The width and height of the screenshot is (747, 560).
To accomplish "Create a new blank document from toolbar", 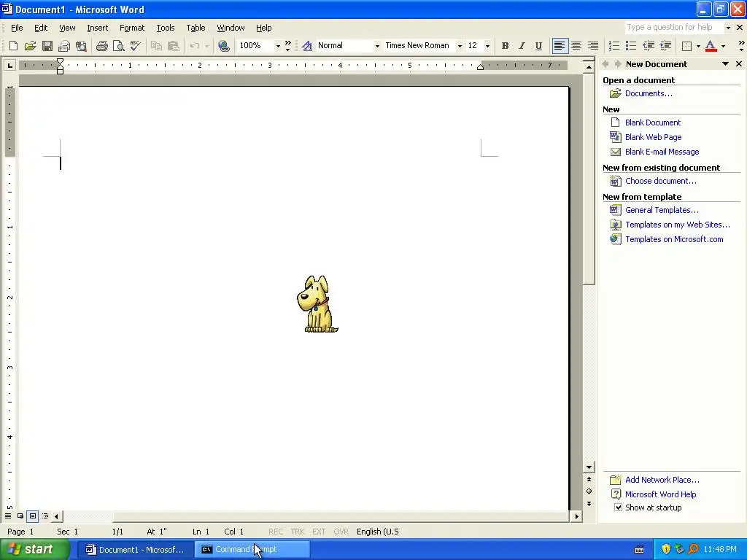I will coord(13,46).
